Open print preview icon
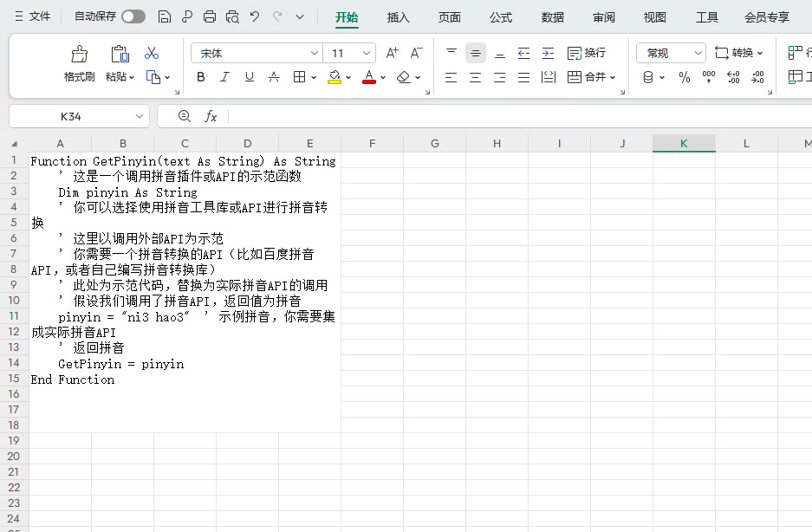 coord(232,17)
